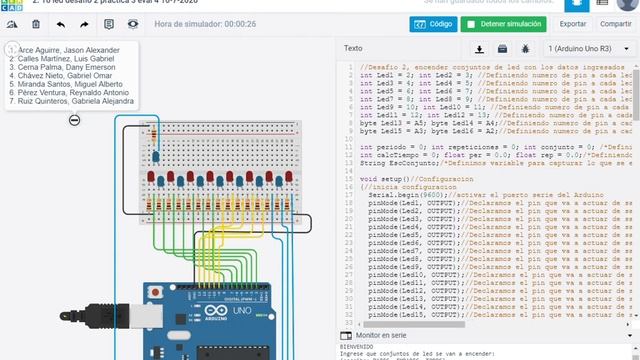The width and height of the screenshot is (640, 360).
Task: Click the Compartir button
Action: coord(616,24)
